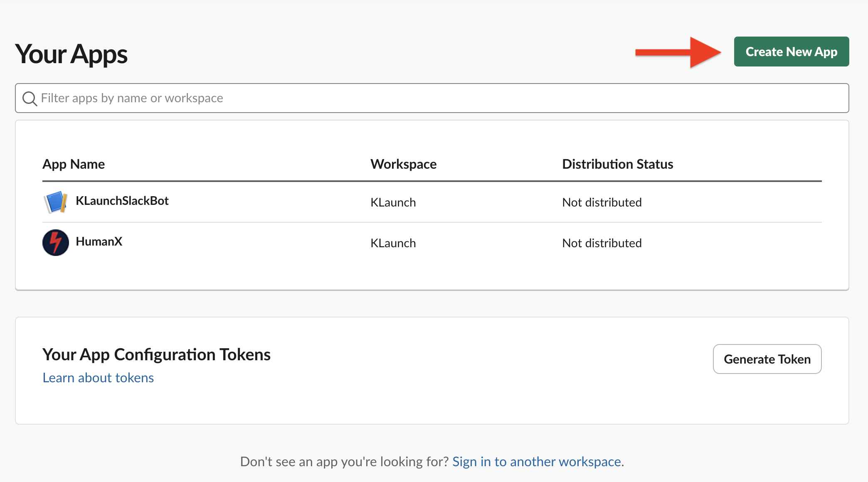Click KLaunch workspace in HumanX row
This screenshot has width=868, height=482.
[x=393, y=243]
